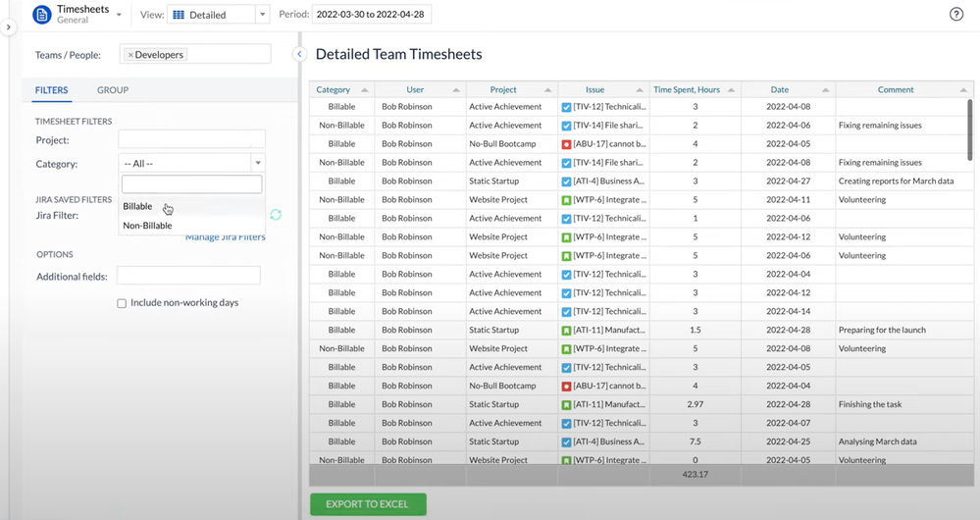Click the Additional fields input
This screenshot has width=980, height=520.
click(x=188, y=276)
